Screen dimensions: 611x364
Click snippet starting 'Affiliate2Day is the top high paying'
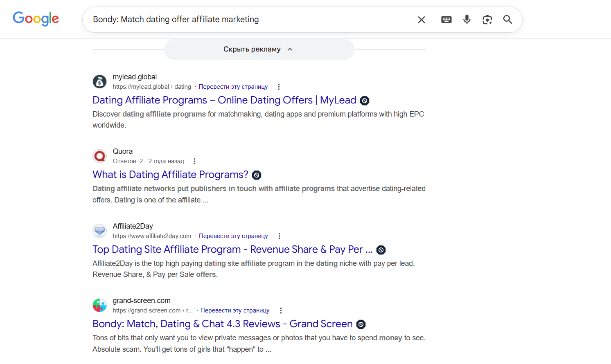coord(254,269)
